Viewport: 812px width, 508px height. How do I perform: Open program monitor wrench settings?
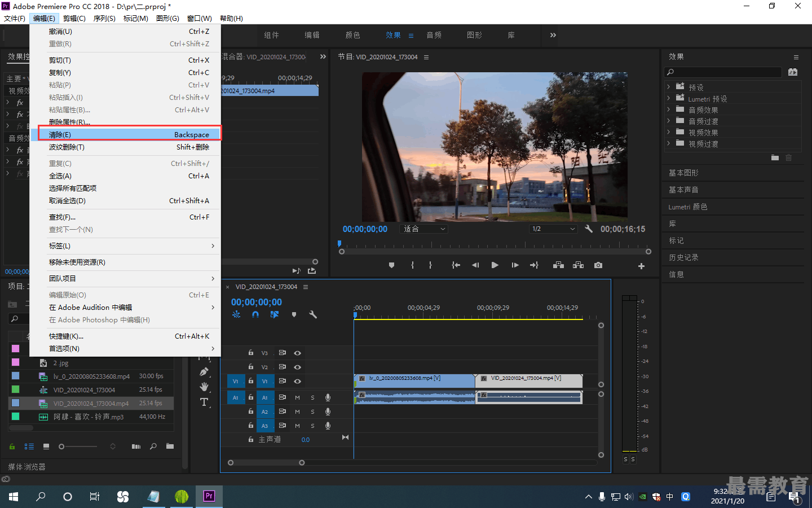[x=589, y=229]
